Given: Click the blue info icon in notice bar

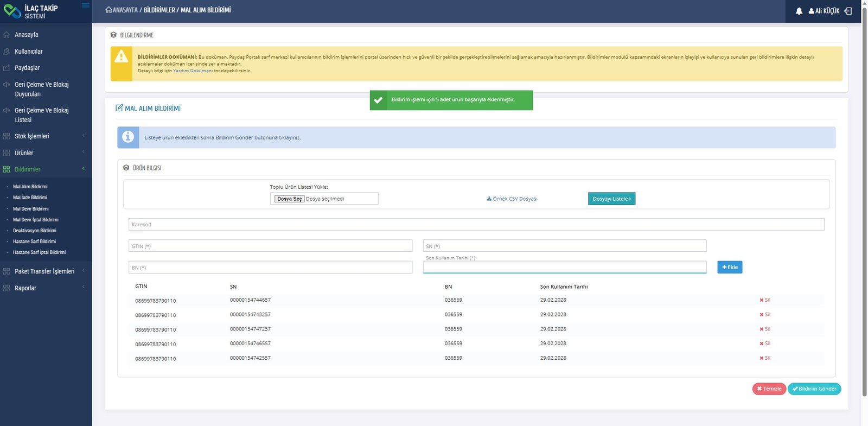Looking at the screenshot, I should (128, 137).
